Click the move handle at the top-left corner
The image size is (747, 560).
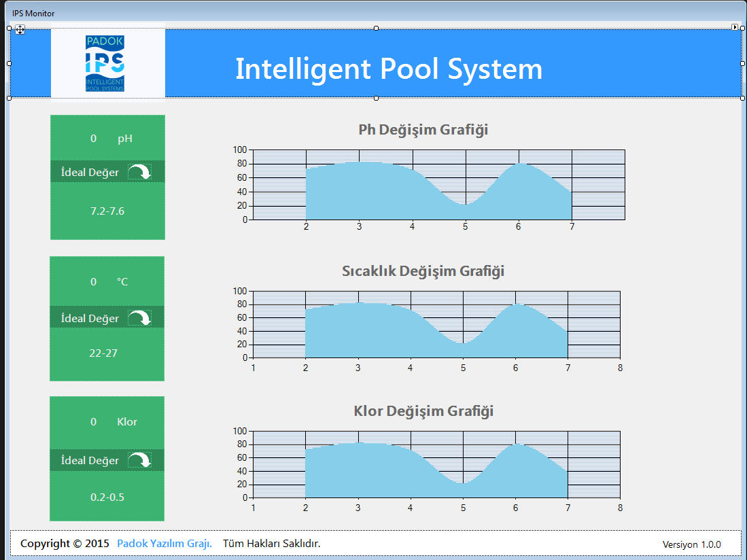(20, 30)
